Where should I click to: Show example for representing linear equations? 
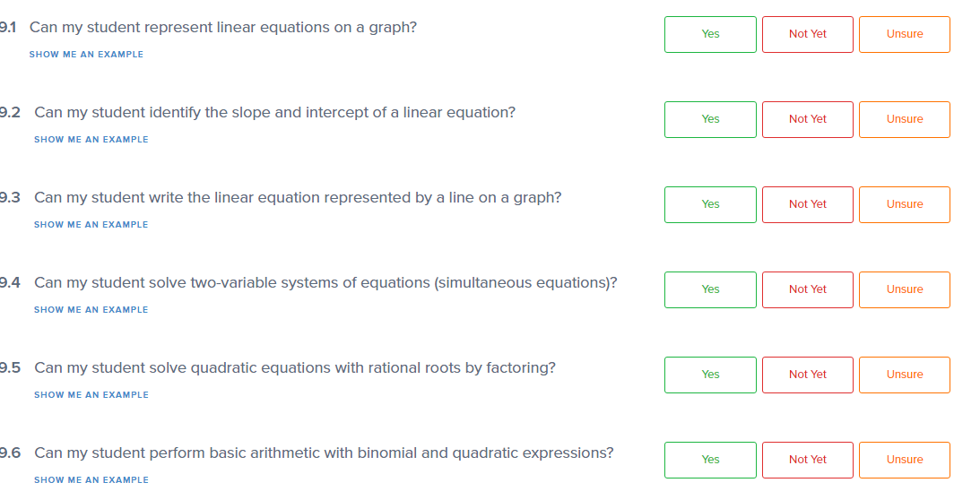[86, 55]
